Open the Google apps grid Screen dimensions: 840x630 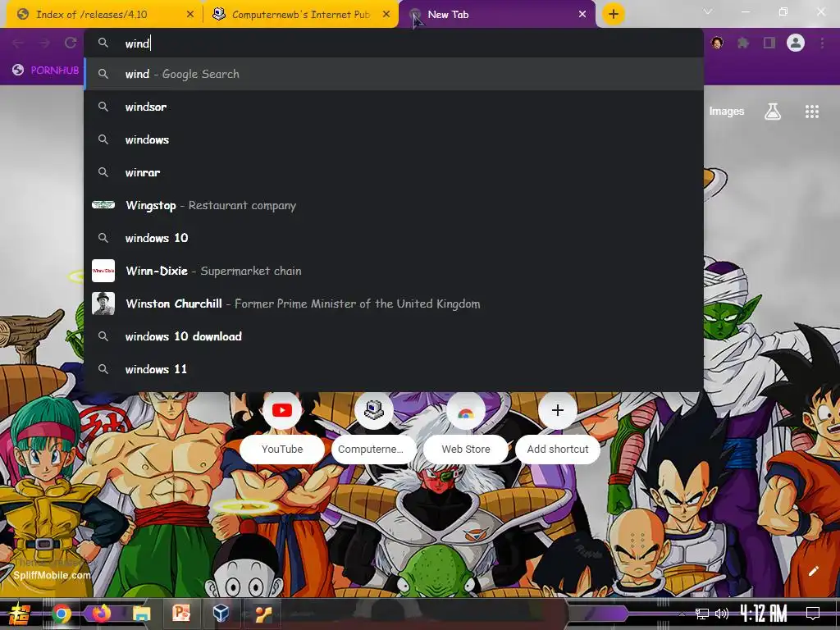[x=812, y=112]
